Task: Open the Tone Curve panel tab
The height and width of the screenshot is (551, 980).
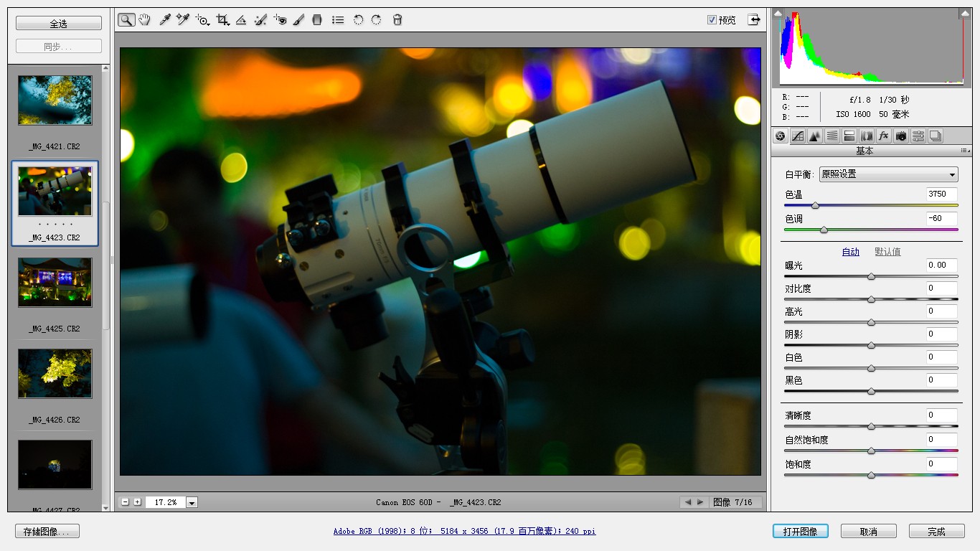Action: [798, 136]
